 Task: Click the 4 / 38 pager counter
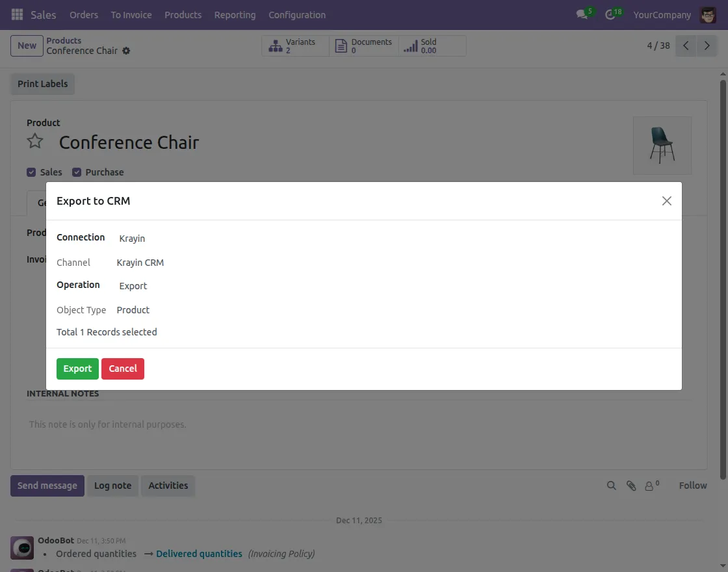pyautogui.click(x=658, y=45)
